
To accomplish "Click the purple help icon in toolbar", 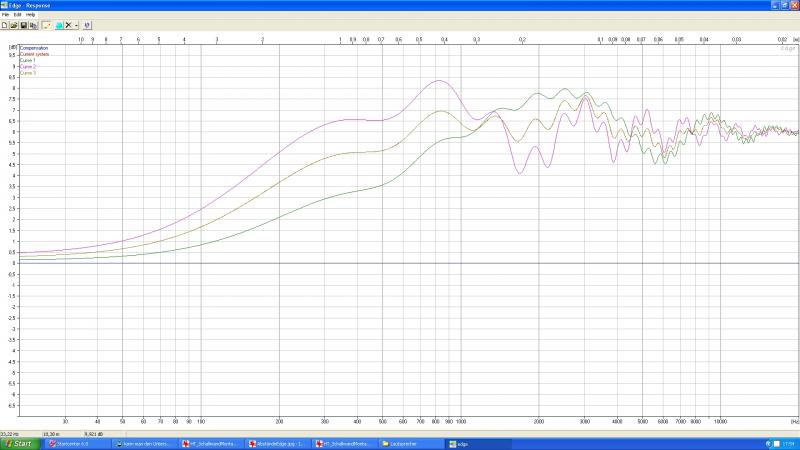I will (88, 25).
